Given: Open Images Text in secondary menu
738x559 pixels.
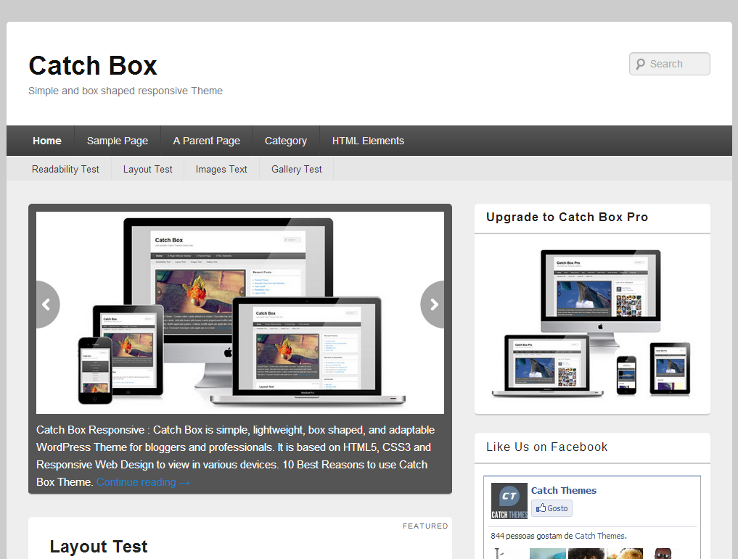Looking at the screenshot, I should pos(221,169).
